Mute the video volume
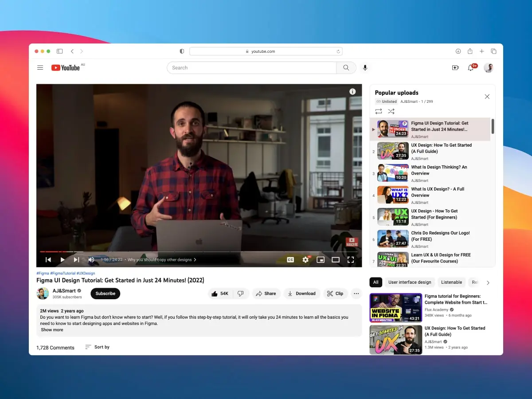 tap(91, 260)
